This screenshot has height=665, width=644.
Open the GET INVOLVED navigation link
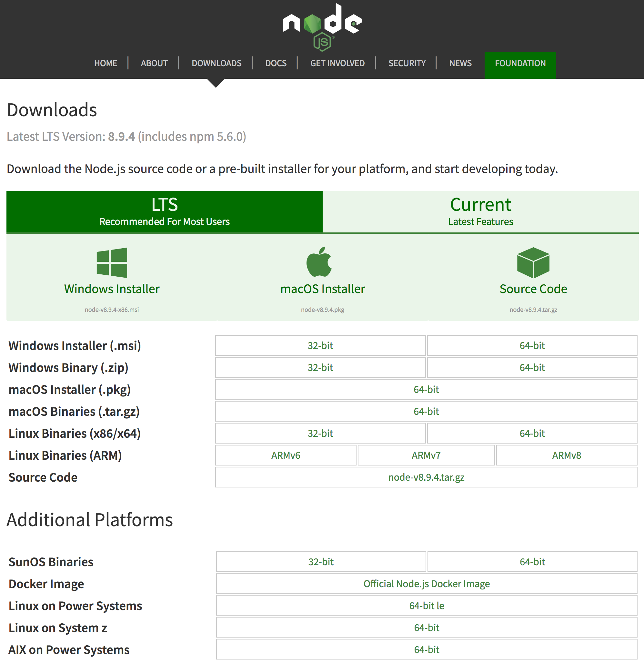337,63
